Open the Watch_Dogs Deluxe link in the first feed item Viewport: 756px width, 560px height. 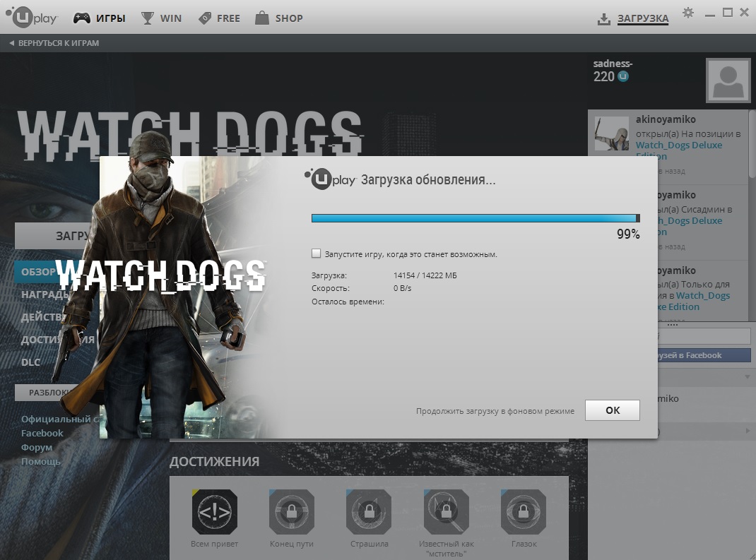[679, 145]
